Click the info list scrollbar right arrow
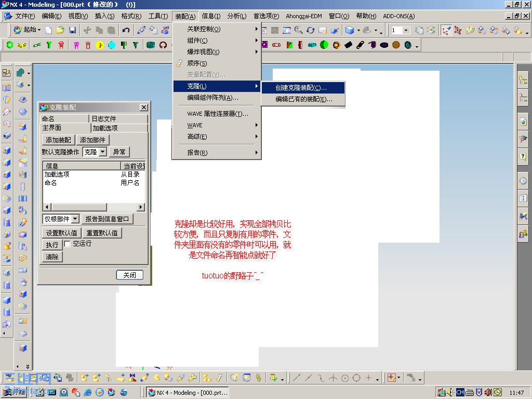The width and height of the screenshot is (532, 399). click(141, 207)
